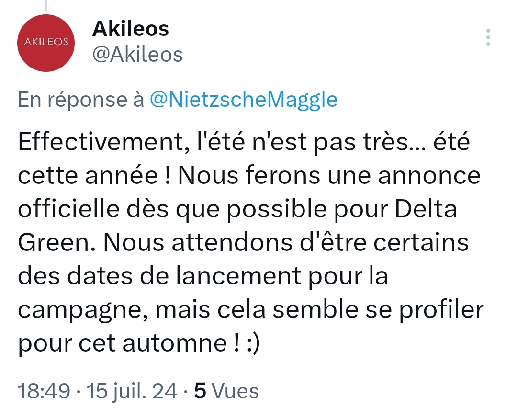Click the word "Green" in the tweet
The height and width of the screenshot is (420, 517).
pos(51,243)
